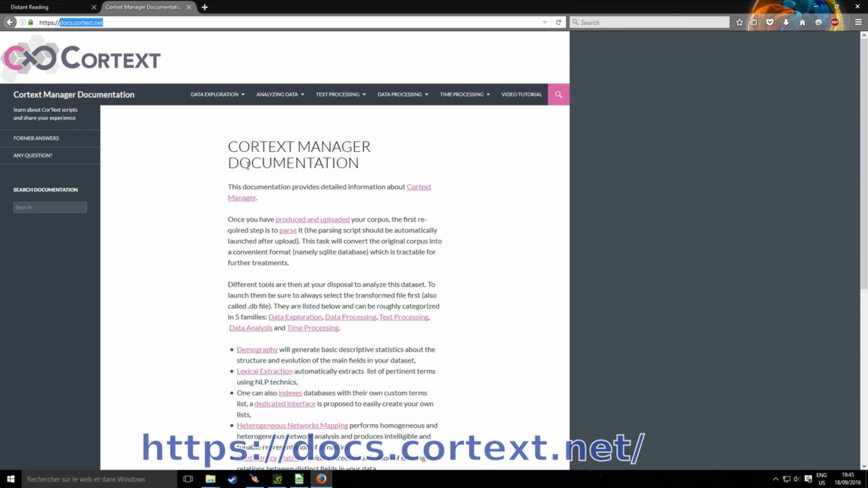Open the volume control in system tray
The image size is (868, 488).
797,479
